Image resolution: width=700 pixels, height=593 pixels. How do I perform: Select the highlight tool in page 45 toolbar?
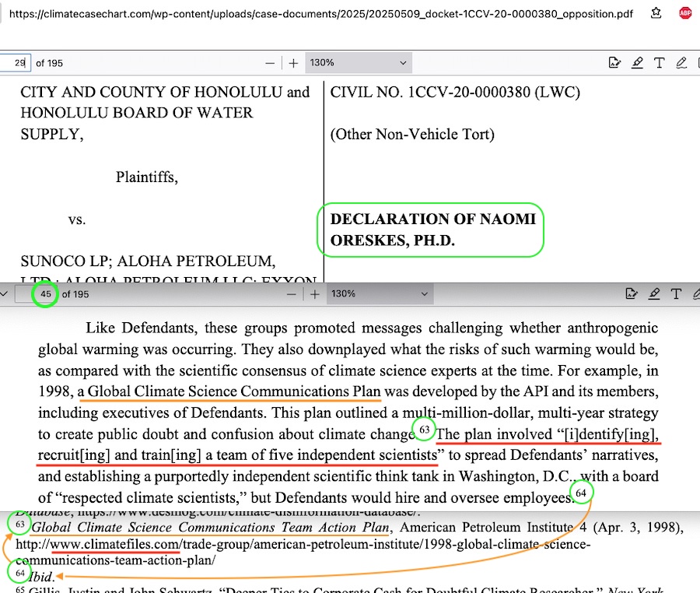pyautogui.click(x=655, y=294)
